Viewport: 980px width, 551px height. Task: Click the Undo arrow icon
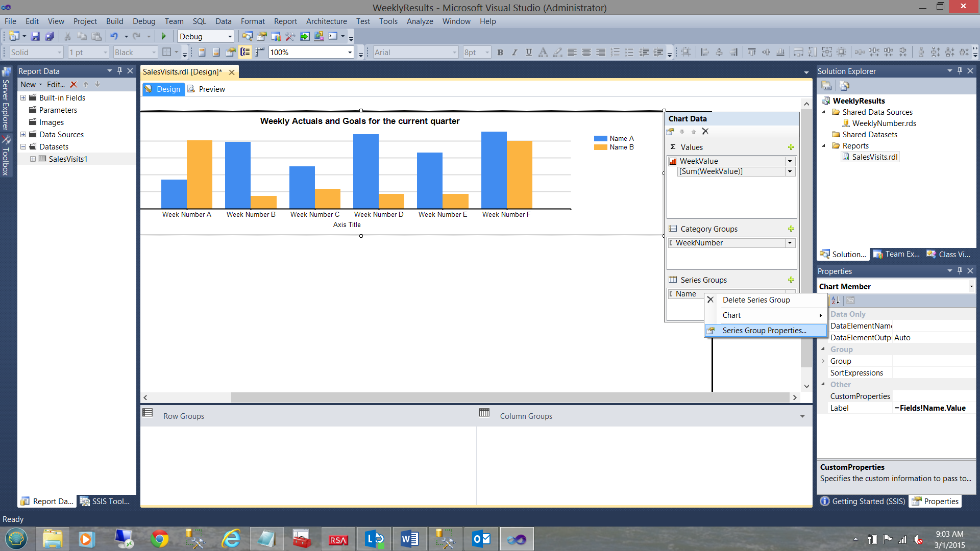[114, 36]
